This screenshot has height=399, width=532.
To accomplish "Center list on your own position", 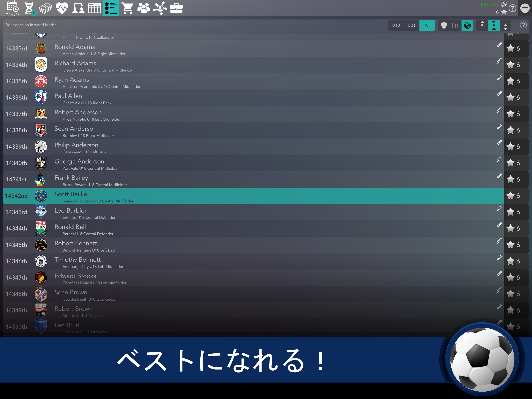I will [494, 25].
